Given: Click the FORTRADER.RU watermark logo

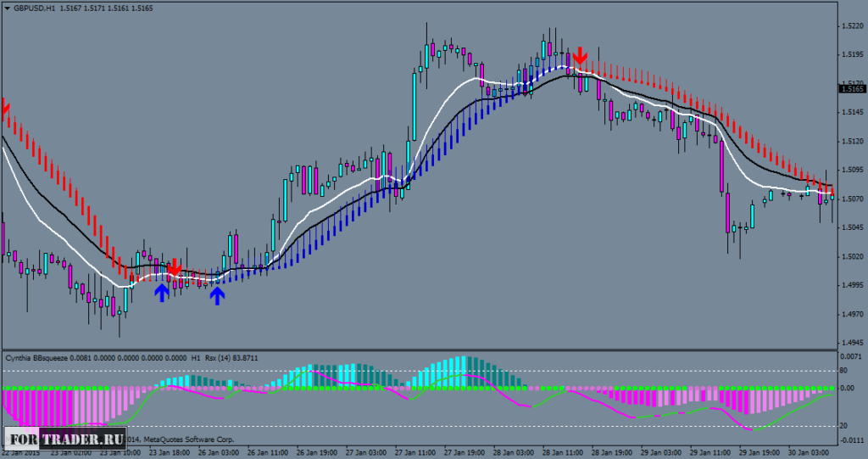Looking at the screenshot, I should (64, 438).
